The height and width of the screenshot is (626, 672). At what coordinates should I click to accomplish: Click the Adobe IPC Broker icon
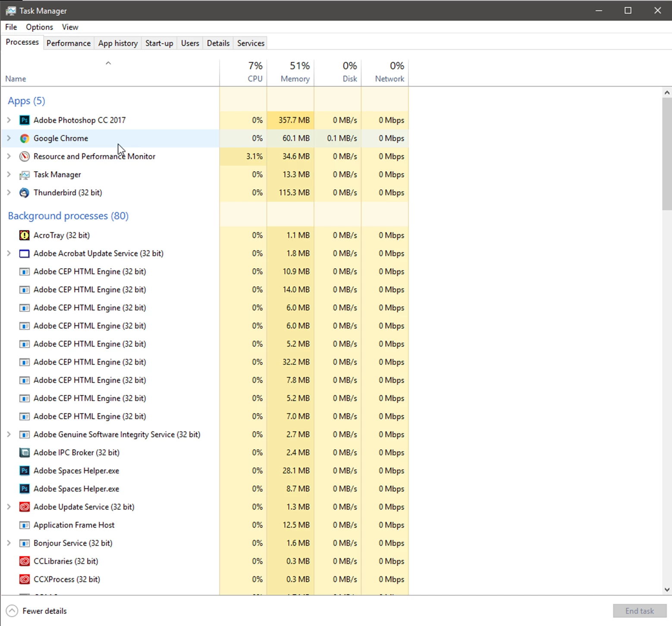25,453
